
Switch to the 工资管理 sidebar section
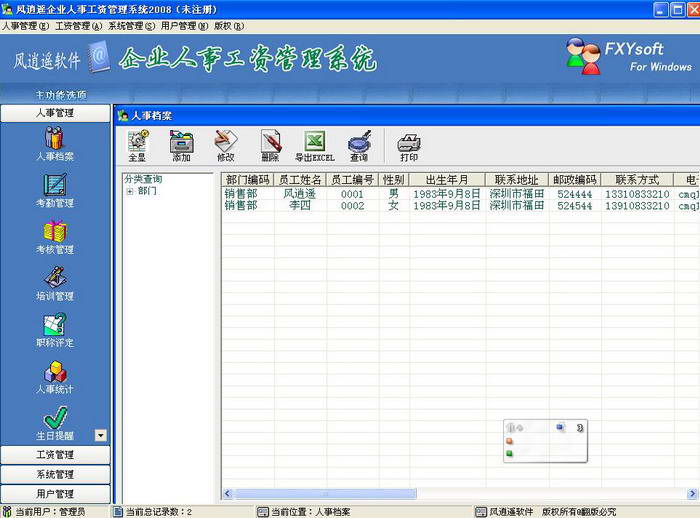[x=55, y=455]
